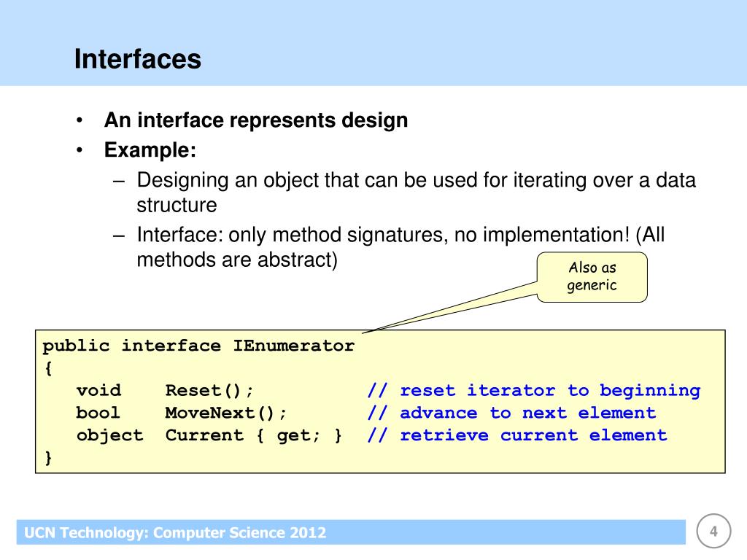The image size is (747, 560).
Task: Click the slide number 4 circle
Action: (x=713, y=531)
